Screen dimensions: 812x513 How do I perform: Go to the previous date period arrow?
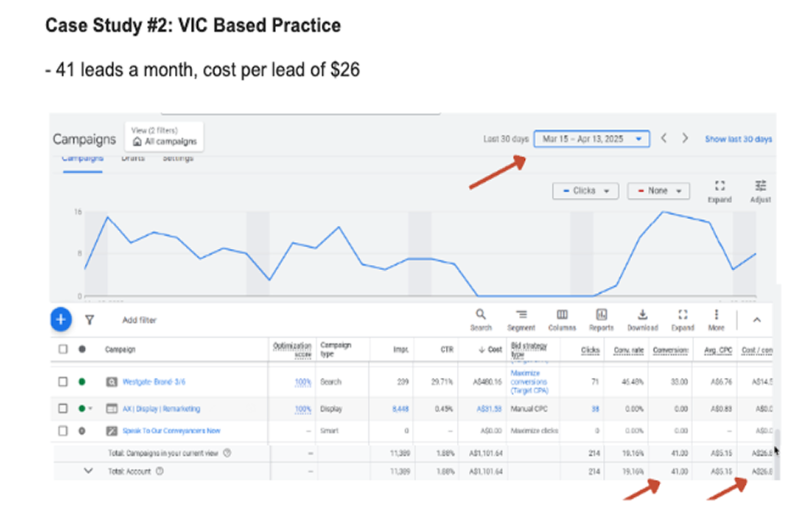tap(664, 138)
